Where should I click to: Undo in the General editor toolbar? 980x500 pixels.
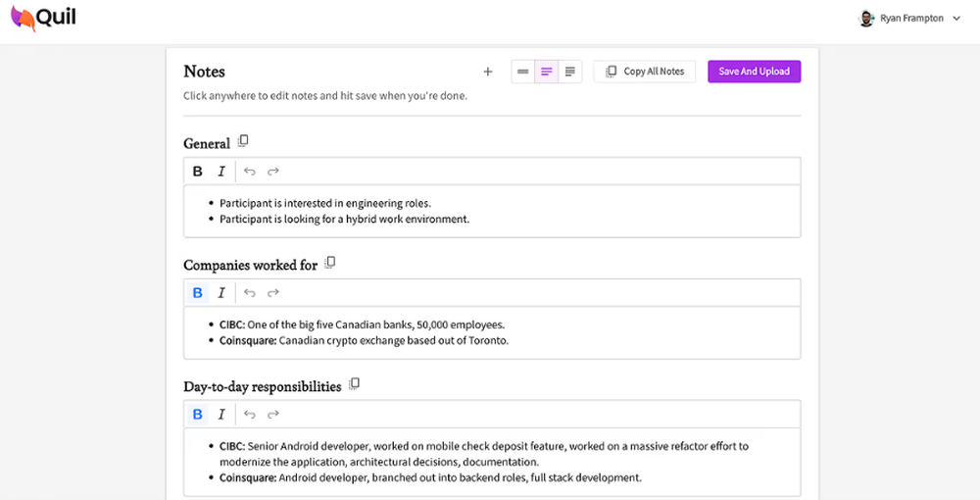click(250, 172)
